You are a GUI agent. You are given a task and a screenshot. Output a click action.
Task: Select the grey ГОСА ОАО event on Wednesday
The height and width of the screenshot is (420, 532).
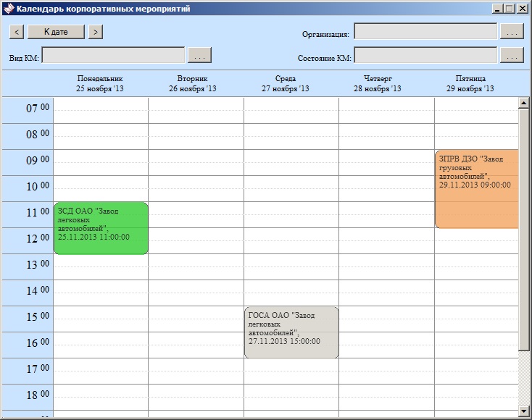click(291, 332)
